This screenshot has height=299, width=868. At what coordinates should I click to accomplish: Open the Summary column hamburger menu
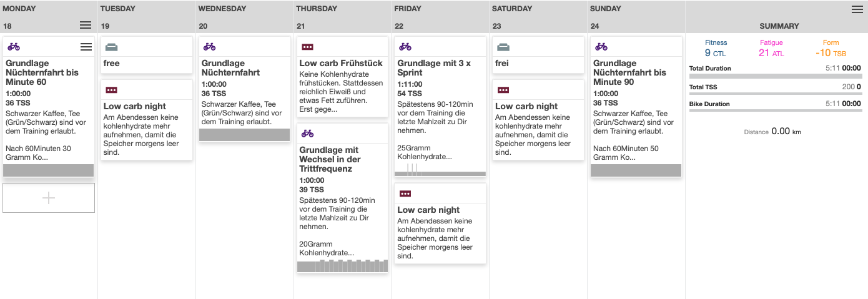coord(857,9)
